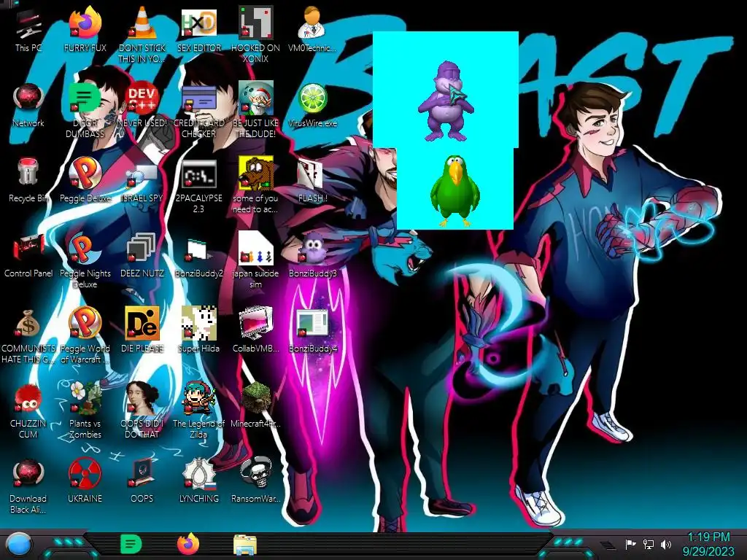Click the purple Bonzi gorilla character
Image resolution: width=747 pixels, height=560 pixels.
[x=446, y=101]
